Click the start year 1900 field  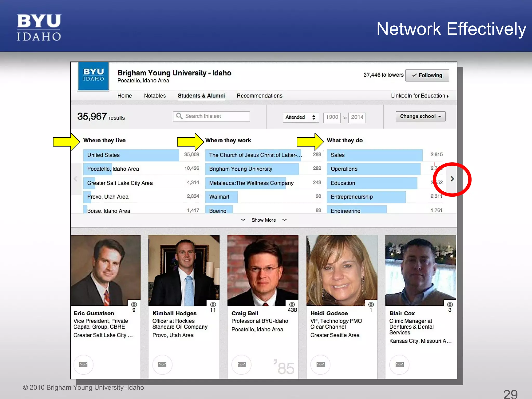pos(332,117)
